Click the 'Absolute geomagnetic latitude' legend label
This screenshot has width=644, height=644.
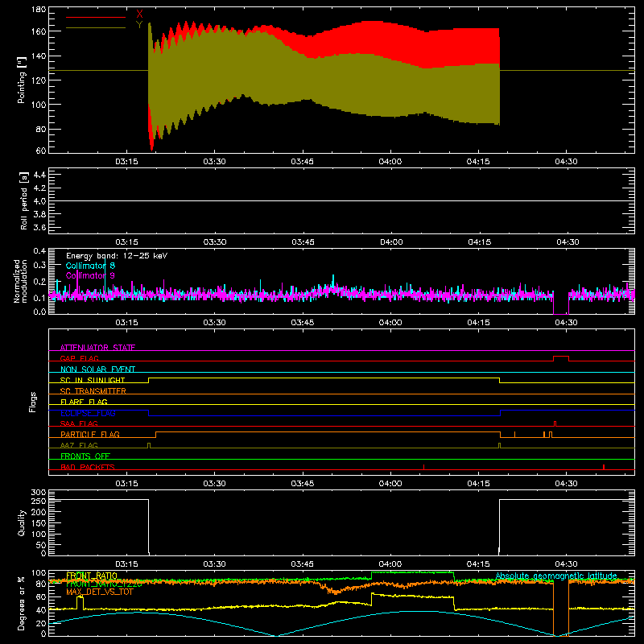[556, 576]
